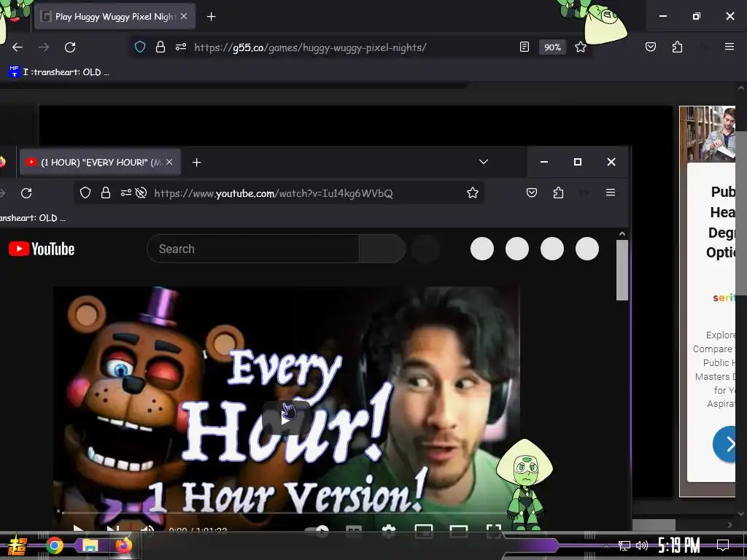This screenshot has height=560, width=747.
Task: Click scroll-down arrow of g55.co page
Action: coord(741,514)
